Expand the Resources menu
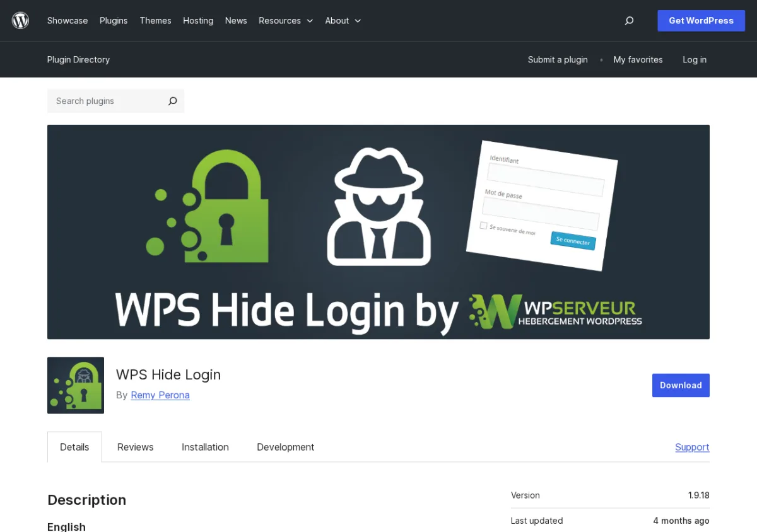 [286, 21]
